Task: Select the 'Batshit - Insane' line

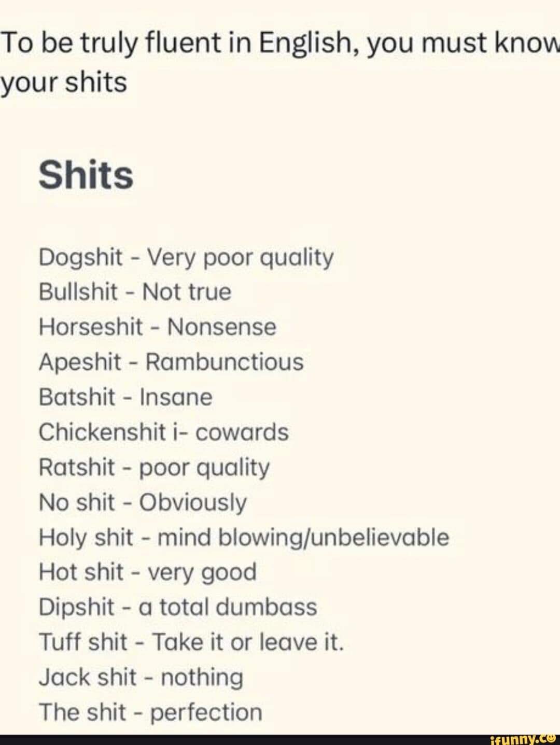Action: (x=125, y=397)
